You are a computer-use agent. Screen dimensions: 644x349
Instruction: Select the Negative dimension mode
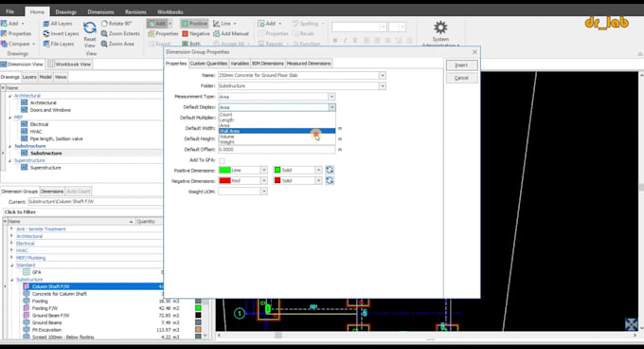[196, 34]
